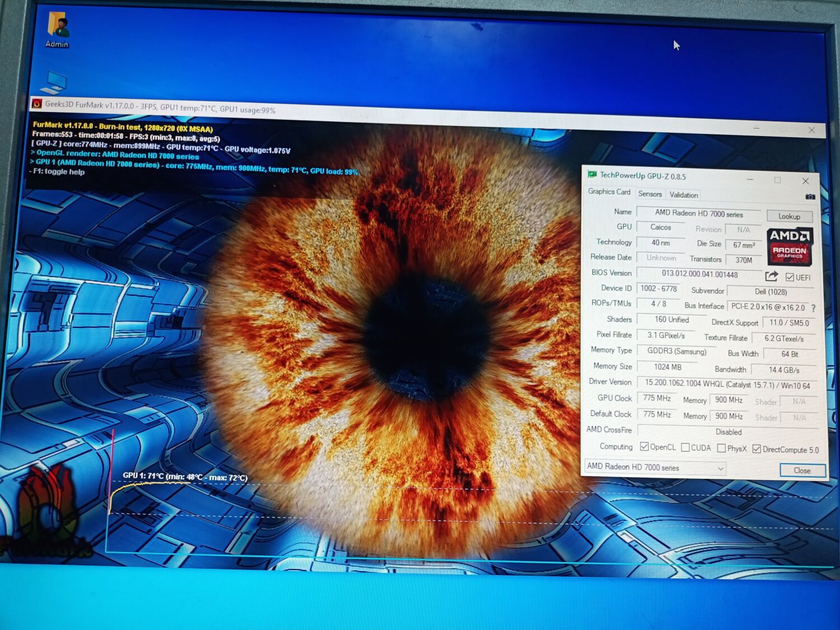
Task: Click the Bus Interface help question mark
Action: tap(813, 307)
